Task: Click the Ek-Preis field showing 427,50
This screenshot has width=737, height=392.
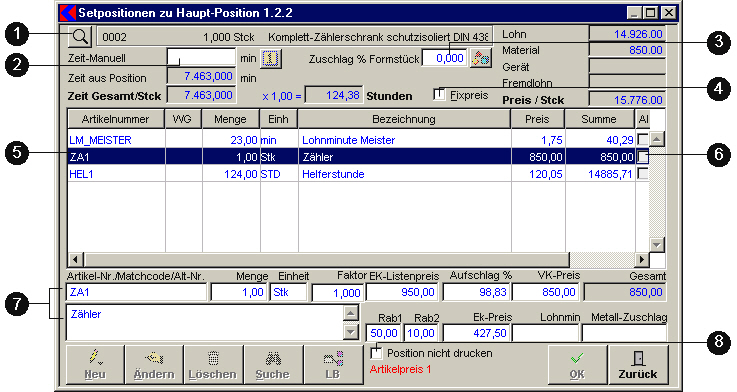Action: [477, 333]
